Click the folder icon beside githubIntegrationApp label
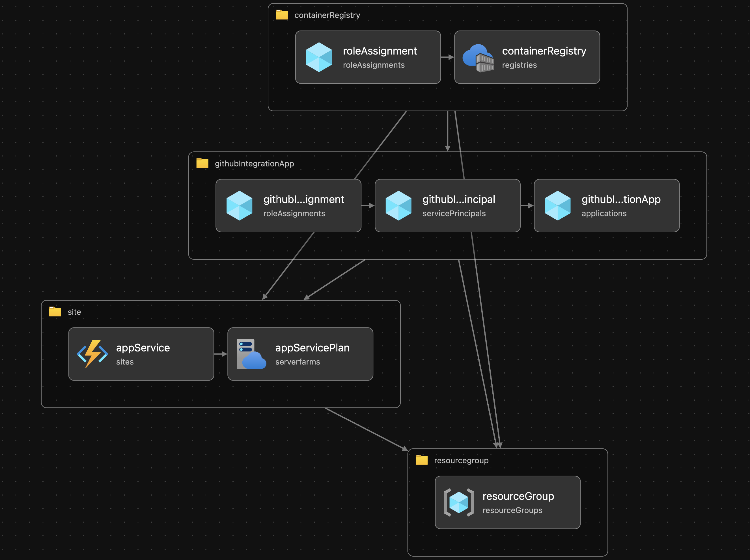The width and height of the screenshot is (750, 560). tap(202, 163)
